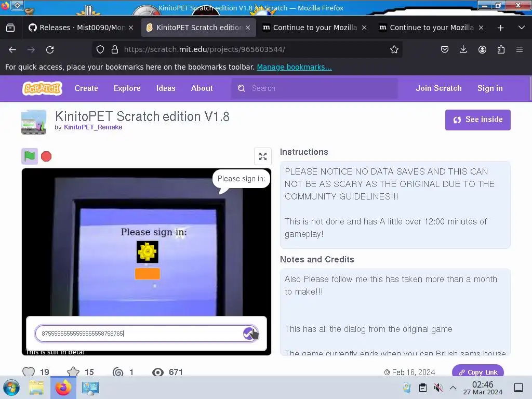Open the Explore menu item

(x=127, y=88)
